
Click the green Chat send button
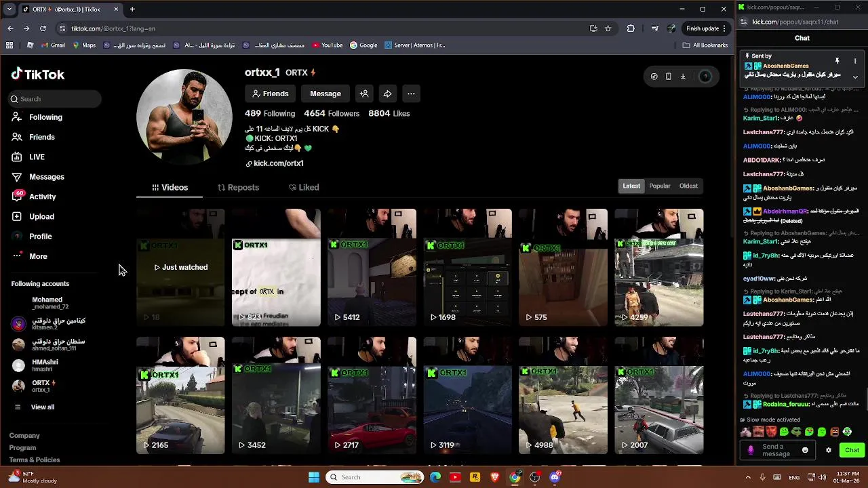point(852,450)
